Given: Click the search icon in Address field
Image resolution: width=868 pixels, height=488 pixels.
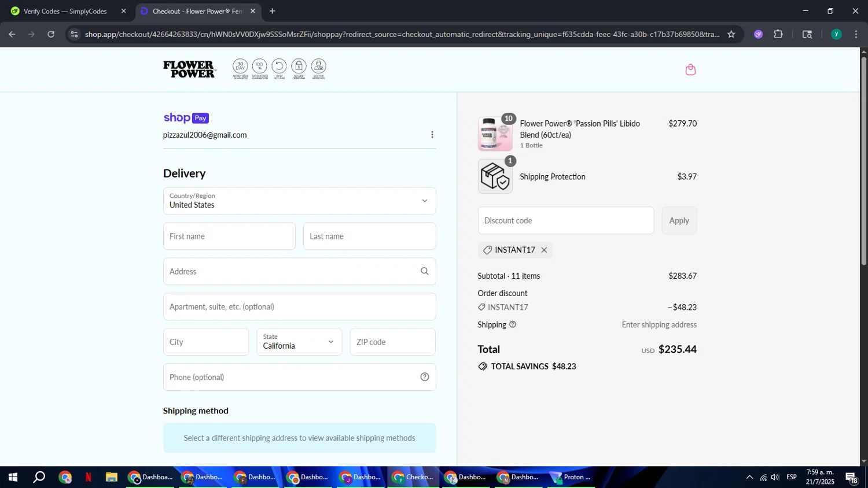Looking at the screenshot, I should click(425, 271).
